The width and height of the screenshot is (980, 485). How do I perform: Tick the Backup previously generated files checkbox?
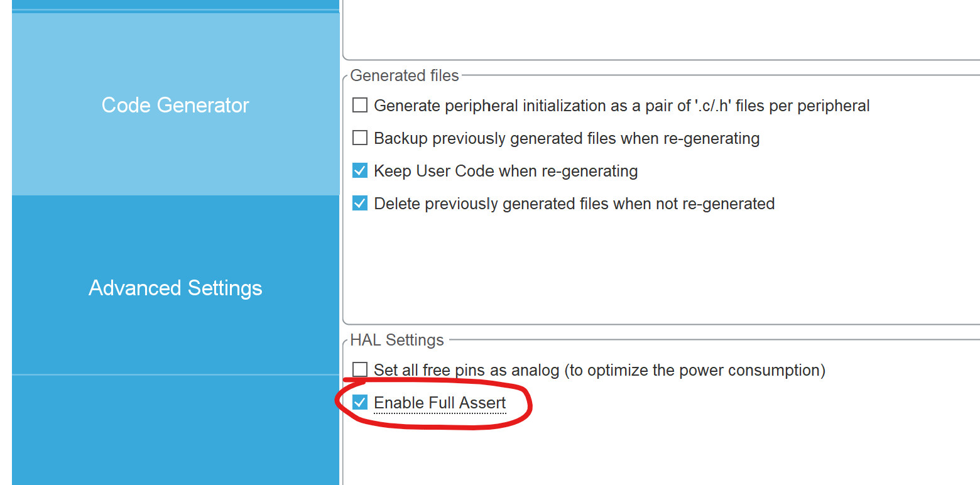point(360,138)
